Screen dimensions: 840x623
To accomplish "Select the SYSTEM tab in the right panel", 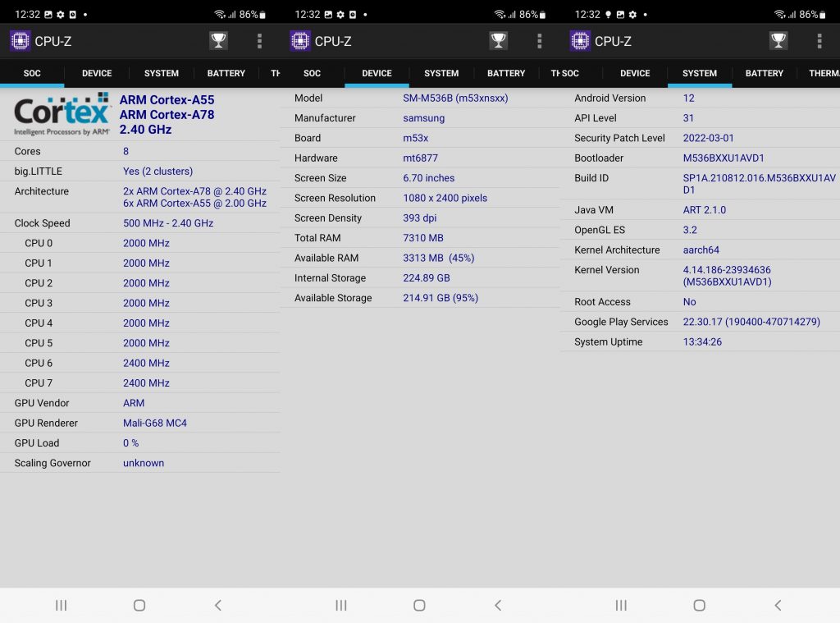I will point(700,73).
